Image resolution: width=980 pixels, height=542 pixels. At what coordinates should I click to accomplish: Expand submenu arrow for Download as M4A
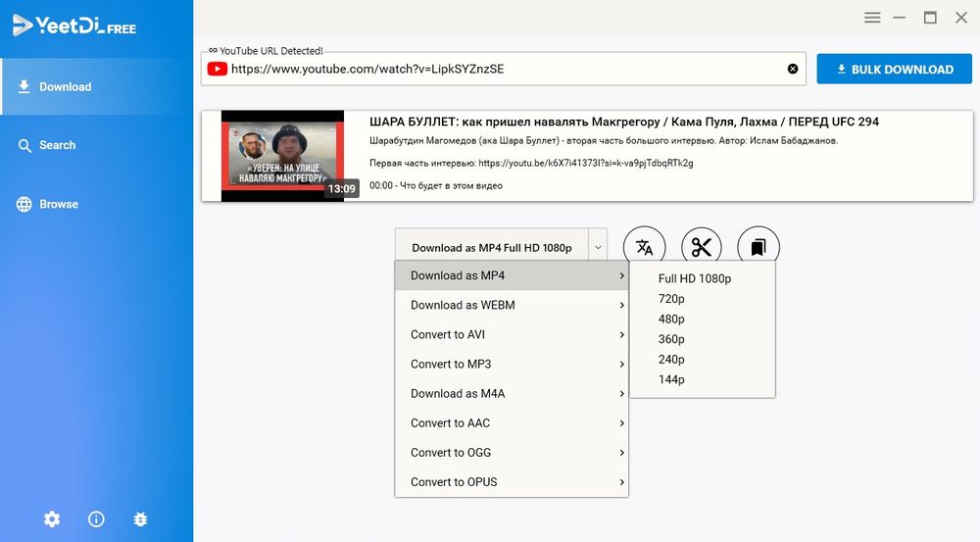pos(621,393)
